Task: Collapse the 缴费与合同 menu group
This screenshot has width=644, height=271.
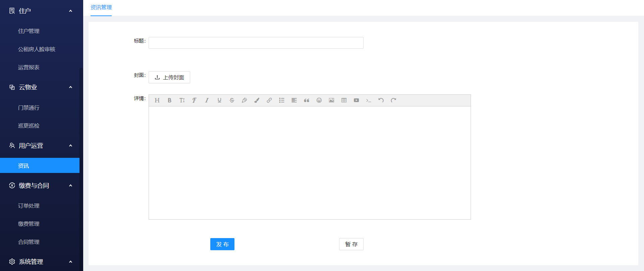Action: (70, 186)
